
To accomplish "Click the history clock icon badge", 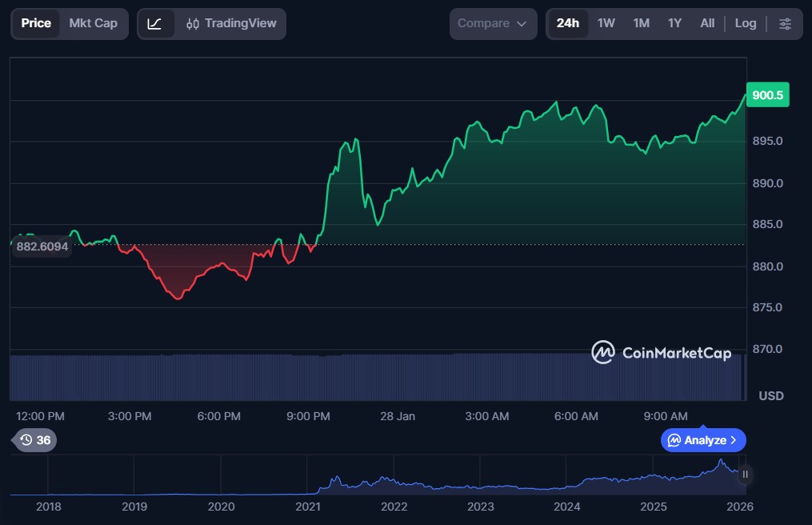I will [26, 440].
